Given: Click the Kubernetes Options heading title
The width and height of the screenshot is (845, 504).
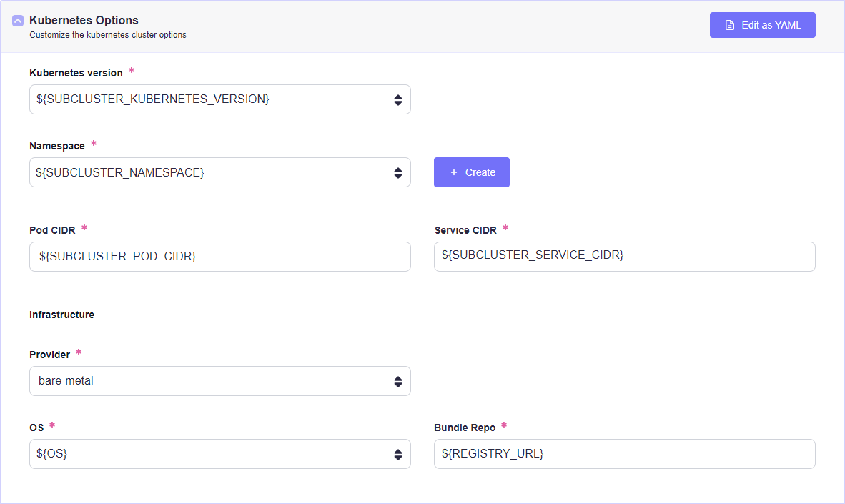Looking at the screenshot, I should [84, 20].
